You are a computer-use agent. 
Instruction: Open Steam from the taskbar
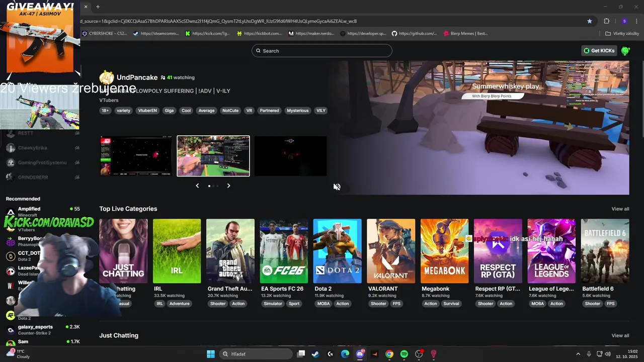[315, 354]
